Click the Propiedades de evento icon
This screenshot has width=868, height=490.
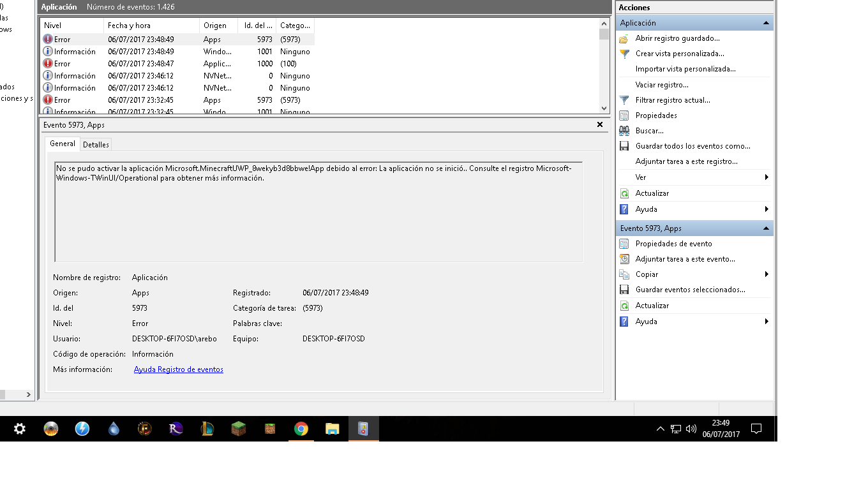click(624, 244)
